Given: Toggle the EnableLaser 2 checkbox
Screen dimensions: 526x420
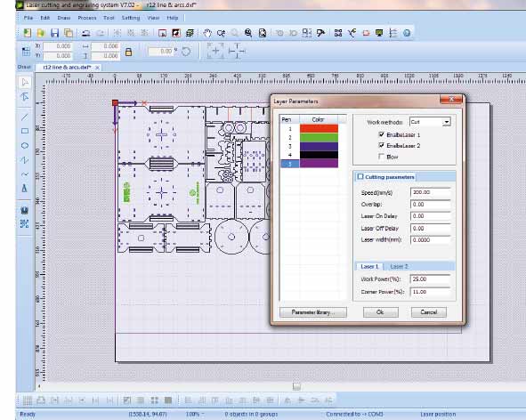Looking at the screenshot, I should (x=381, y=145).
